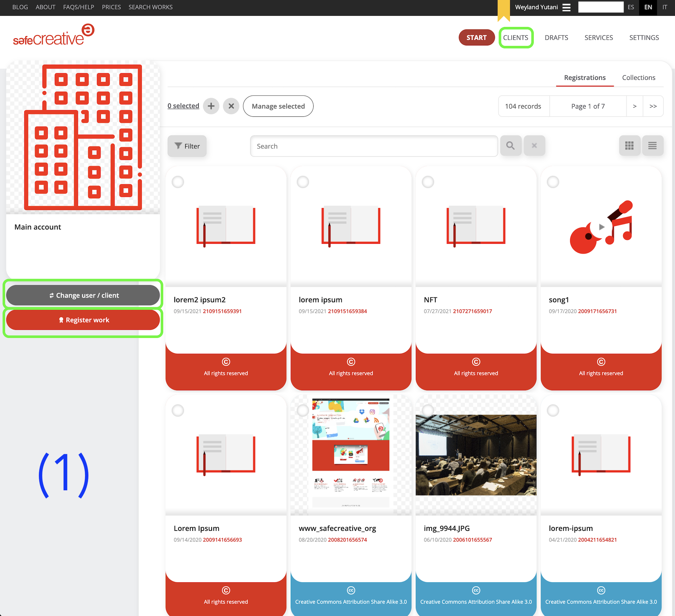675x616 pixels.
Task: Click inside the Search field
Action: [x=373, y=146]
